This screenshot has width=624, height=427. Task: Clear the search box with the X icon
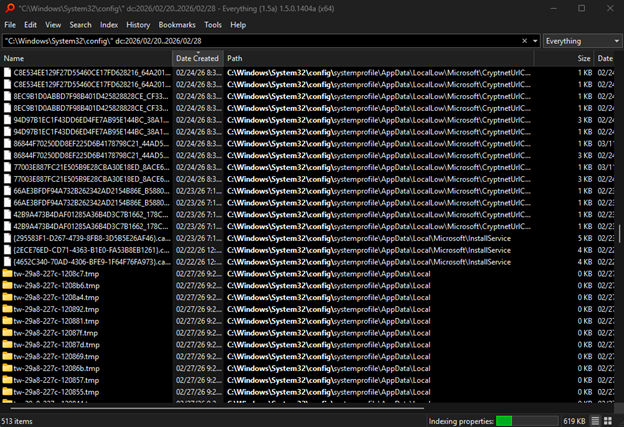(525, 41)
